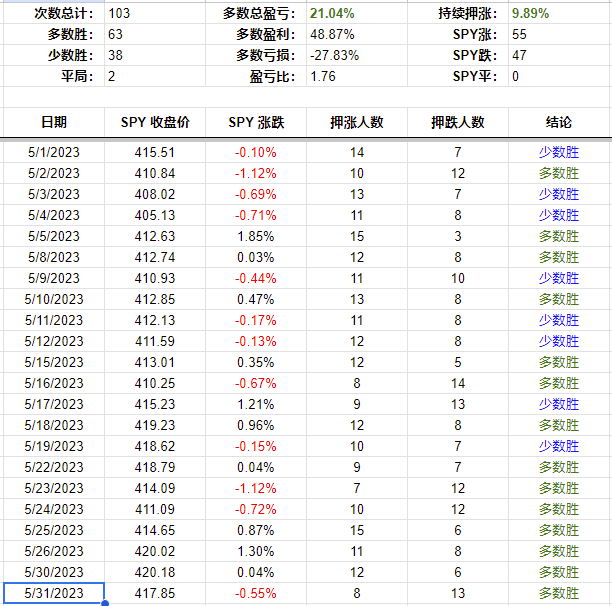This screenshot has width=612, height=606.
Task: Select 押涨人数 cell for 5/5/2023
Action: click(357, 236)
